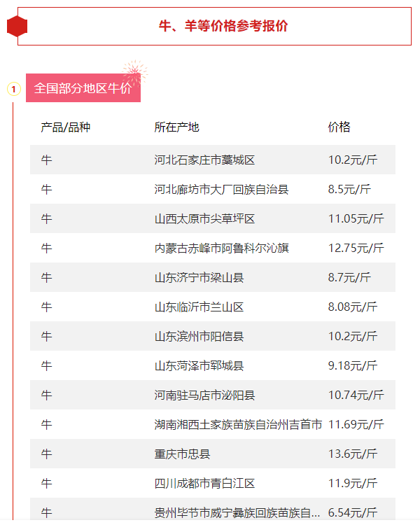The image size is (420, 525).
Task: Click the 13.6元/斤 price for 重庆市忠县
Action: tap(353, 454)
